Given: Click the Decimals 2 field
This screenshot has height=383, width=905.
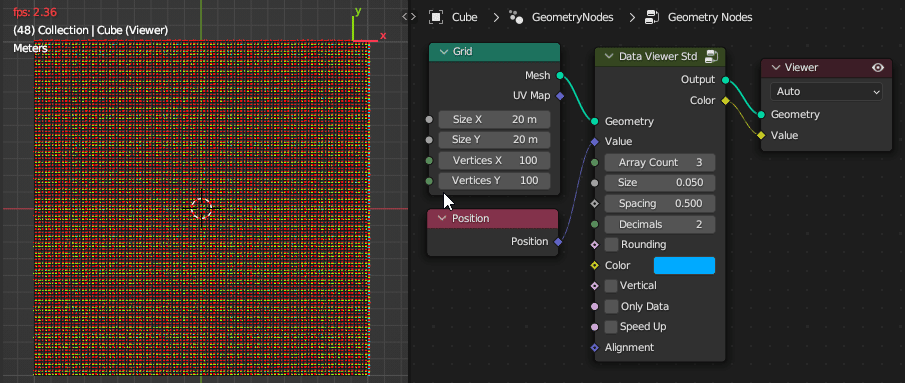Looking at the screenshot, I should (x=660, y=224).
